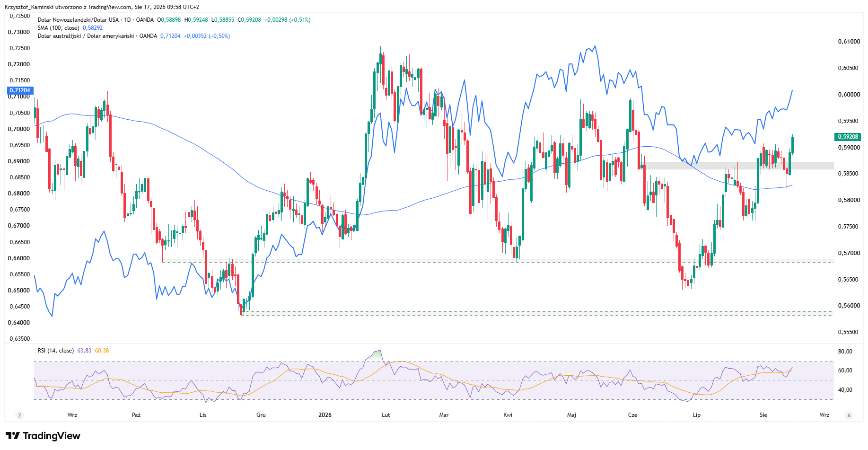Click the green 0,59208 price tag on axis

pyautogui.click(x=848, y=137)
